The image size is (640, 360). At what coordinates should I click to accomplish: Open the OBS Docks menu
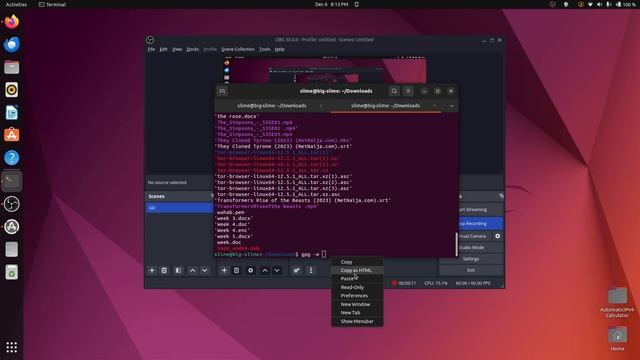tap(193, 49)
